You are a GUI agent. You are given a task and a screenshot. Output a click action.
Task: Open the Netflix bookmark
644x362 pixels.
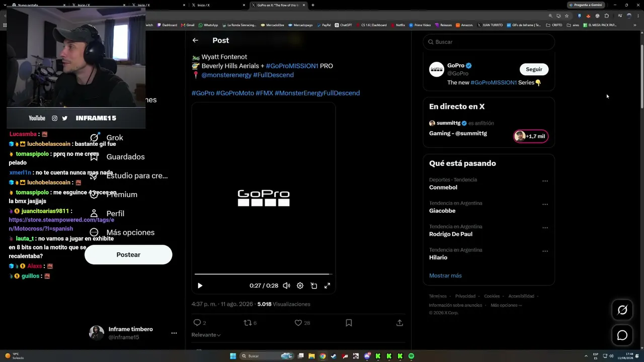(x=397, y=25)
